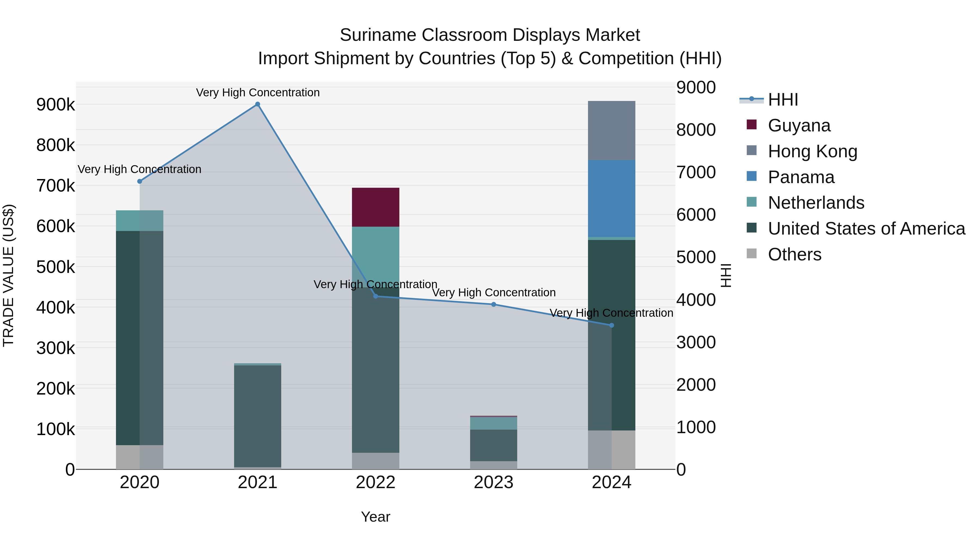Click the 2021 Very High Concentration annotation

258,93
